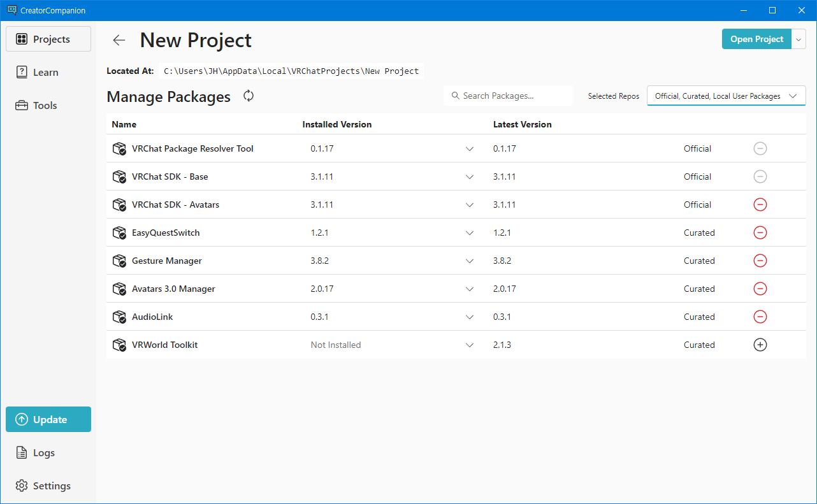
Task: Click the package icon beside VRChat SDK - Base
Action: point(119,176)
